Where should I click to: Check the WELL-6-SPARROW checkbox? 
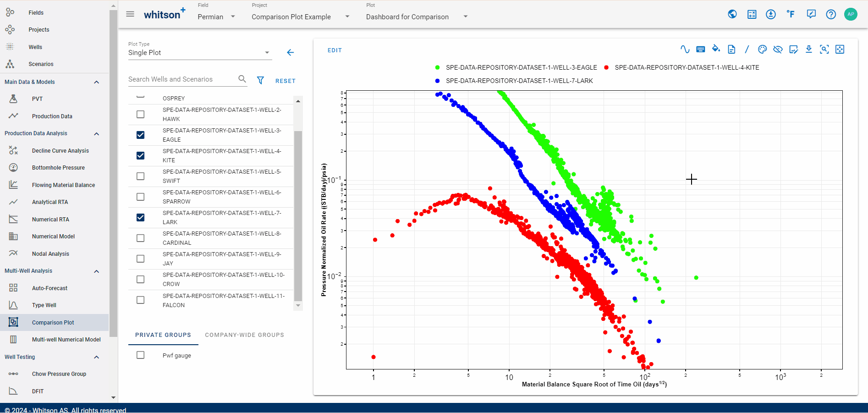(x=141, y=197)
